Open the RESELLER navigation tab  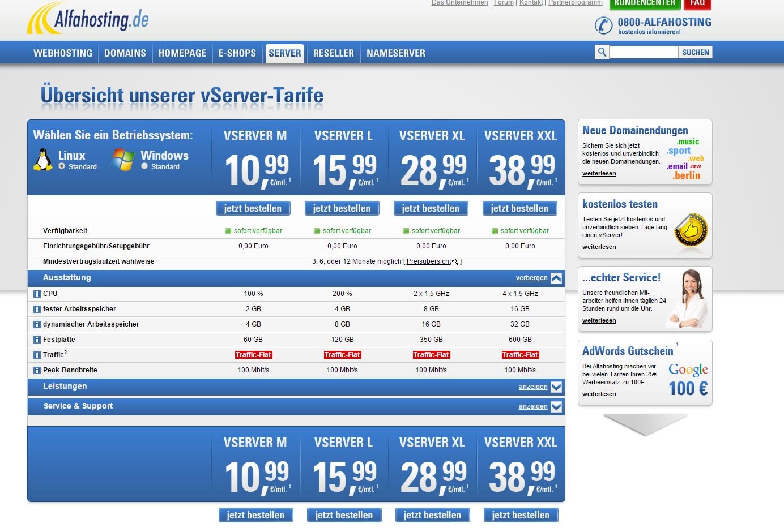pyautogui.click(x=333, y=53)
